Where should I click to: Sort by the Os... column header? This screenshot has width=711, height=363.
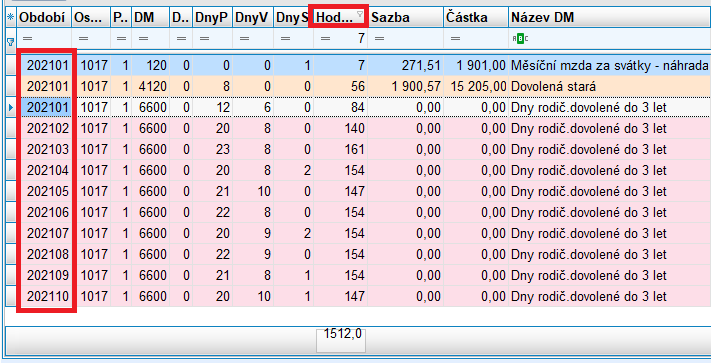pos(91,18)
